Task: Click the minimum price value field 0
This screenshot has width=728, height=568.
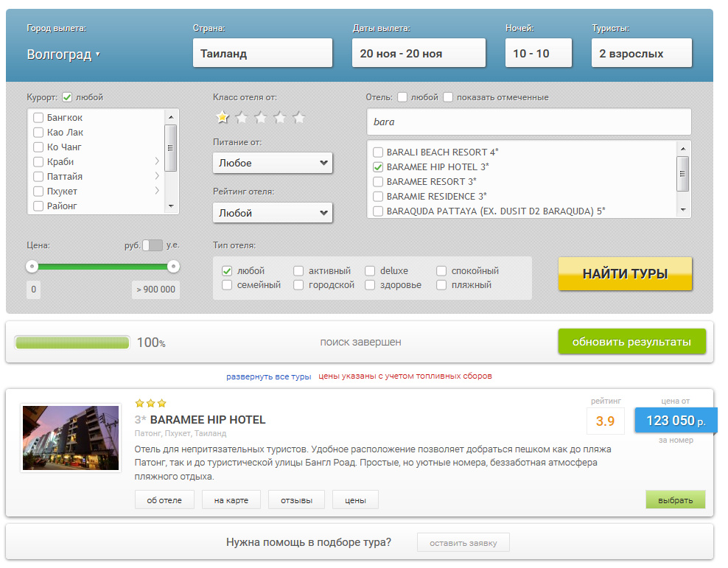Action: [33, 290]
